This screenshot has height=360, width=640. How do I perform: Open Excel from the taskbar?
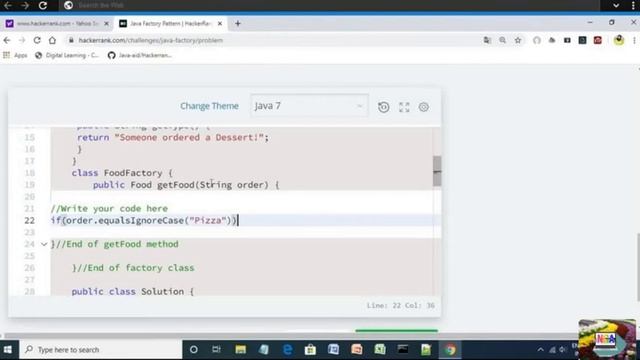[380, 349]
